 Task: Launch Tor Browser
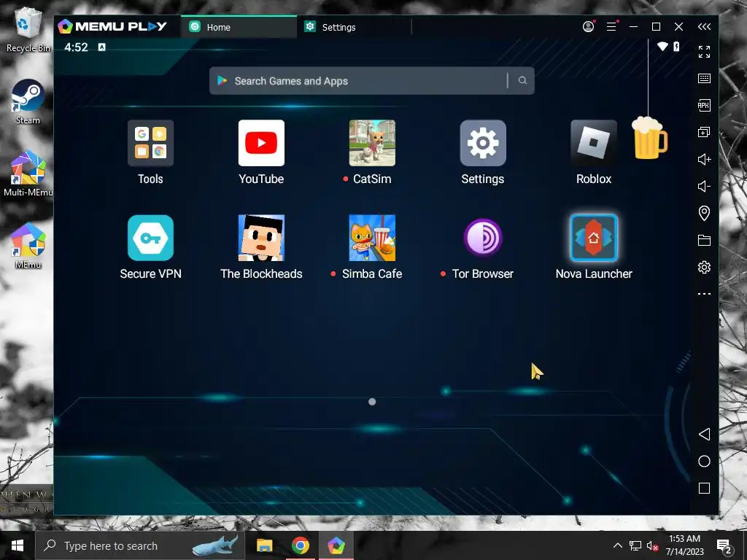(x=483, y=238)
